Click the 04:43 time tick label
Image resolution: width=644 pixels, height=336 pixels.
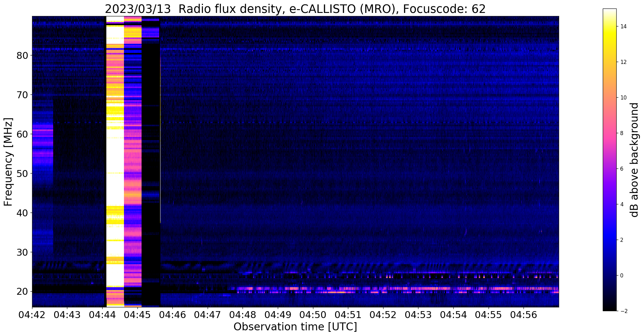[x=67, y=315]
